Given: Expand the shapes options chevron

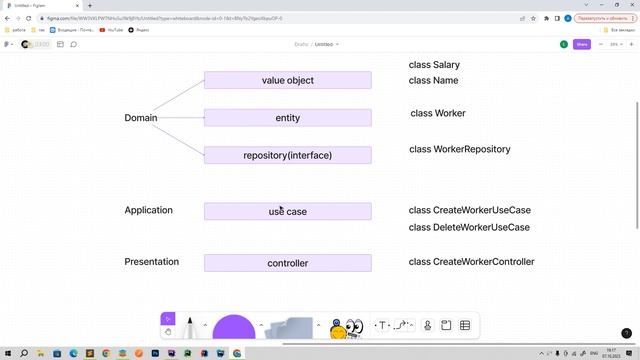Looking at the screenshot, I should tap(261, 325).
